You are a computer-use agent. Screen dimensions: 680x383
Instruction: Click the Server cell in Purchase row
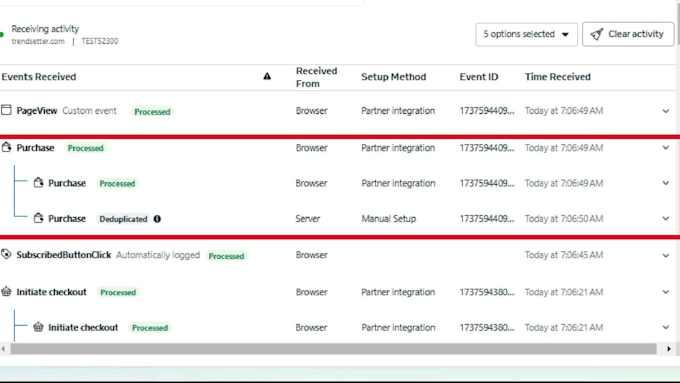(x=308, y=219)
